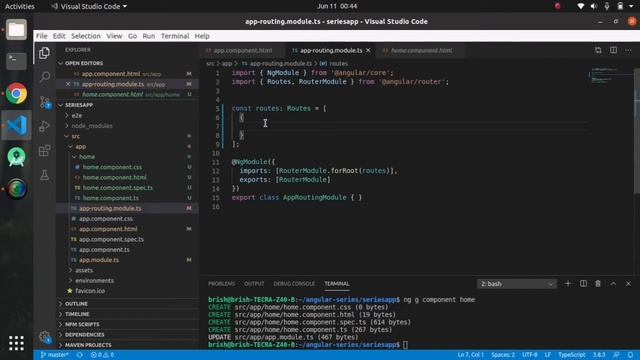Viewport: 640px width, 360px height.
Task: Open errors and warnings count
Action: (x=102, y=355)
